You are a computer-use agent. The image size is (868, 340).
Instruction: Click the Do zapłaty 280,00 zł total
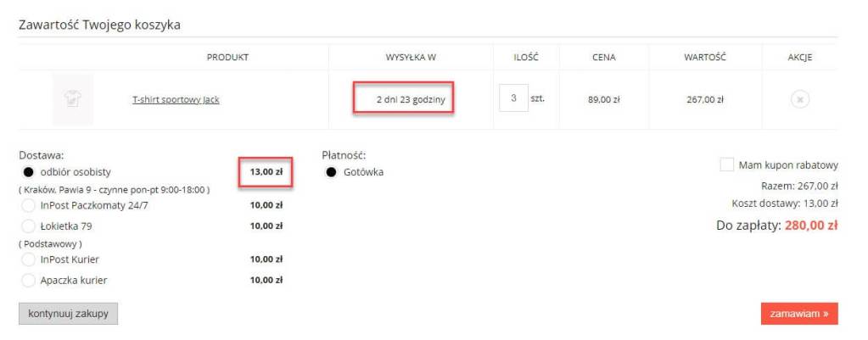tap(777, 226)
